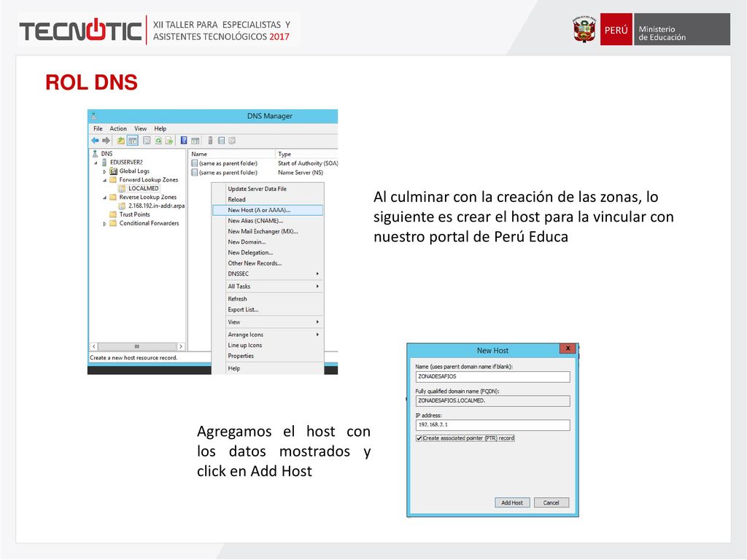
Task: Click the green Refresh toolbar icon
Action: [158, 141]
